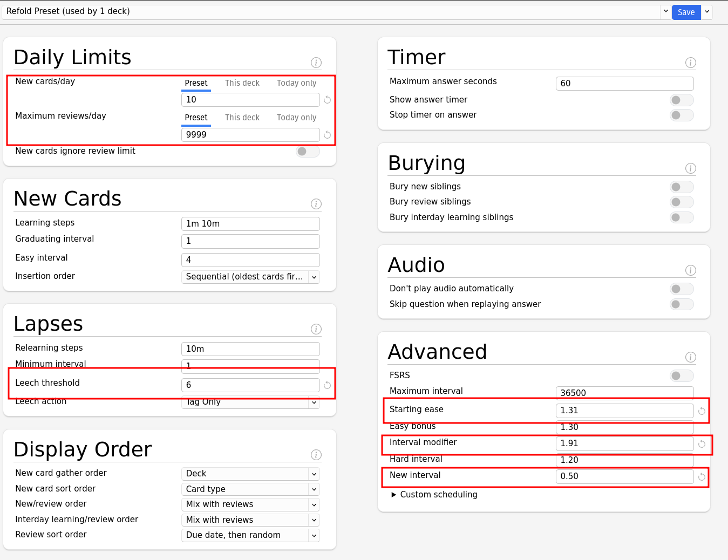The height and width of the screenshot is (560, 728).
Task: Click the Save button
Action: coord(685,11)
